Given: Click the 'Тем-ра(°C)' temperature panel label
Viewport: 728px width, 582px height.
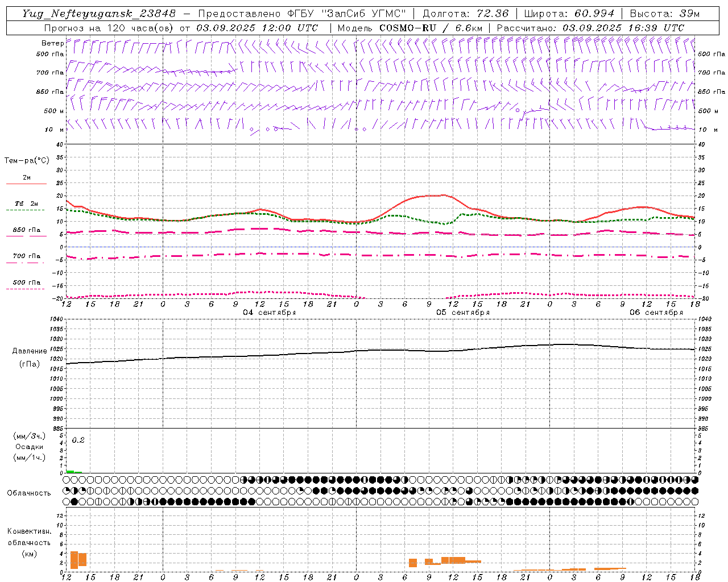Looking at the screenshot, I should coord(27,161).
